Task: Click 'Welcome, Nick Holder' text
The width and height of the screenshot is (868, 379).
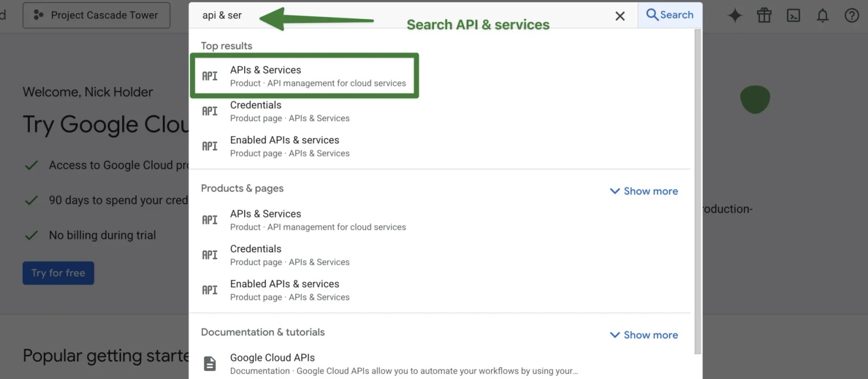Action: 88,92
